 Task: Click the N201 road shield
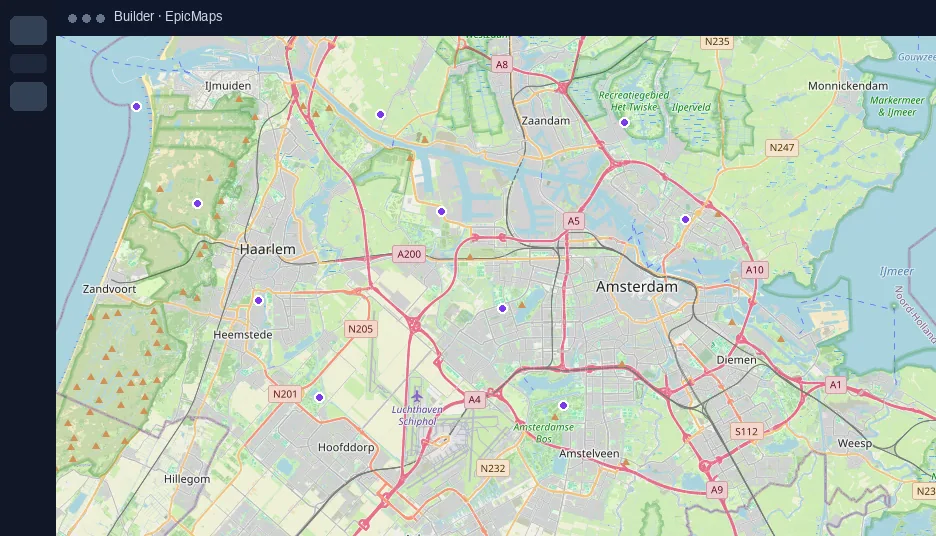click(x=285, y=394)
